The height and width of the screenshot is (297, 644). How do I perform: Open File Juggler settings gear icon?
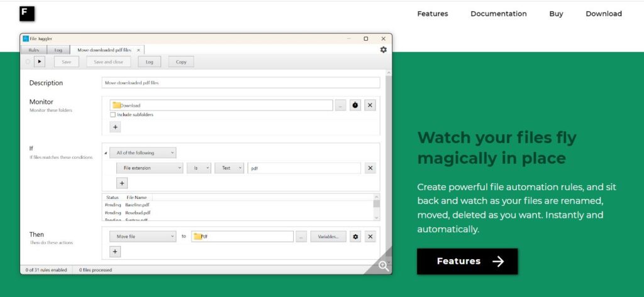pyautogui.click(x=384, y=50)
